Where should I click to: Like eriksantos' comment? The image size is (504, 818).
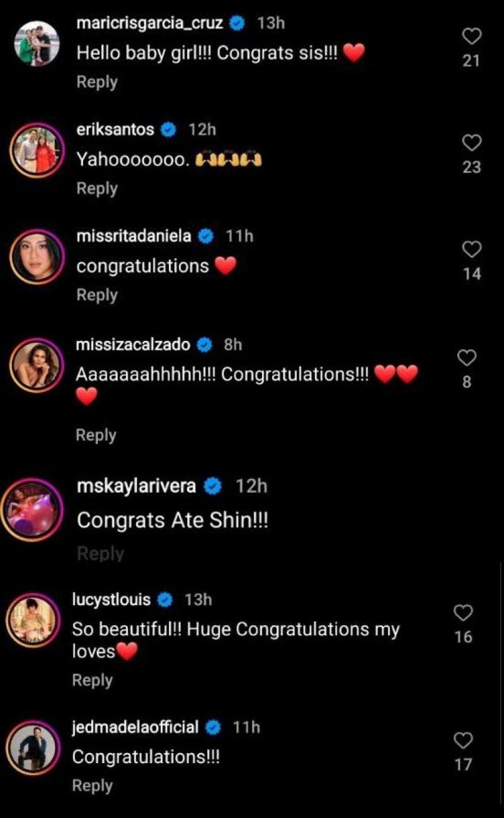pos(471,143)
